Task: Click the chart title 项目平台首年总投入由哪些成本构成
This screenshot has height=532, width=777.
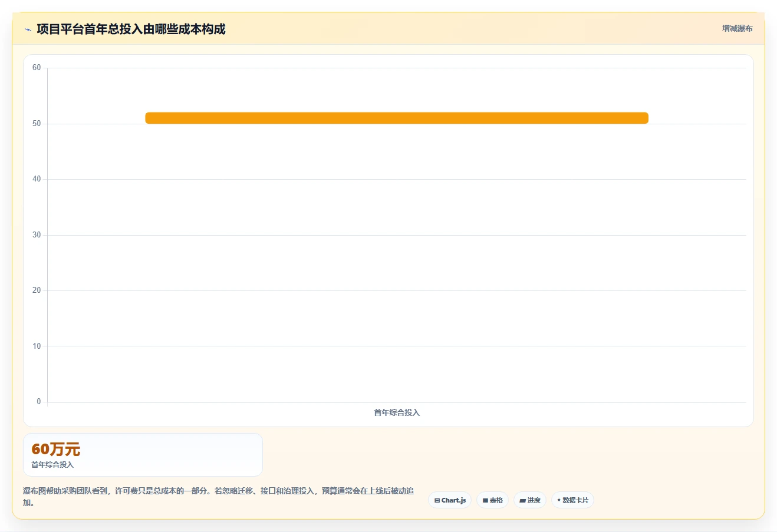Action: (x=131, y=29)
